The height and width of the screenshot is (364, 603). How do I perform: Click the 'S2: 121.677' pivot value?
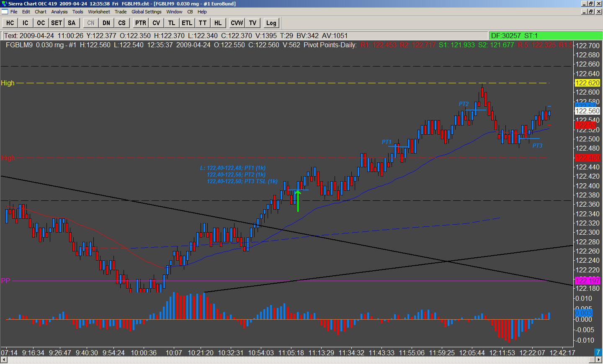pos(496,45)
